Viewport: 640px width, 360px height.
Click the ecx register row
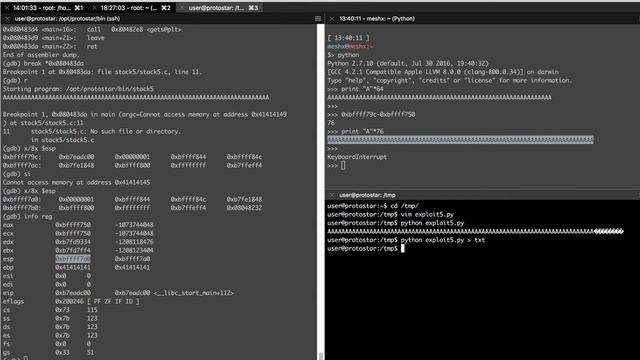pos(78,233)
